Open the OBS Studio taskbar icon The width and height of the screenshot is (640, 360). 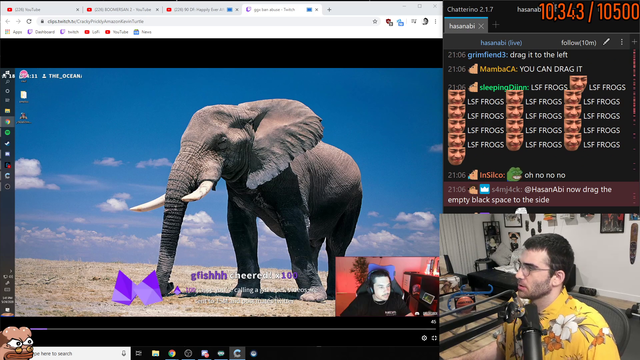188,353
